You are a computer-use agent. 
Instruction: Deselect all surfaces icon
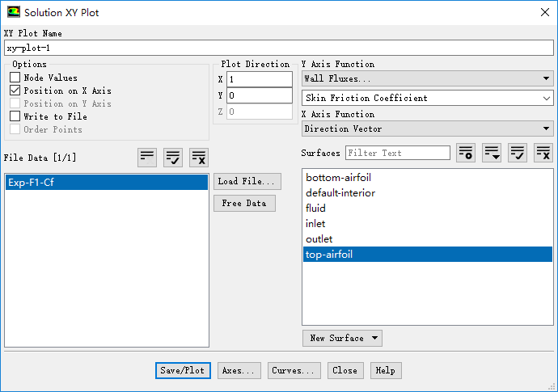[x=543, y=153]
